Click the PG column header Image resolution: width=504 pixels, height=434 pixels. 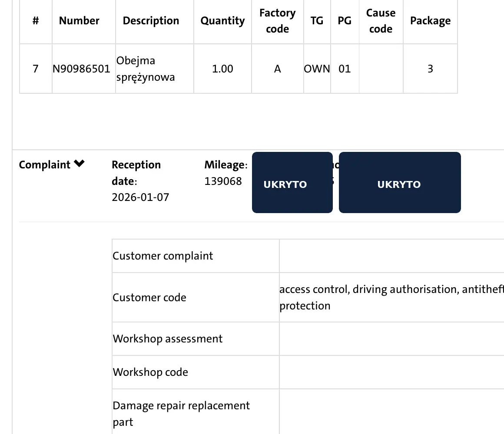[x=345, y=20]
